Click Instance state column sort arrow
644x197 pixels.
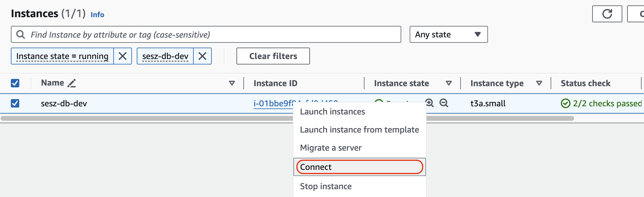click(x=449, y=83)
